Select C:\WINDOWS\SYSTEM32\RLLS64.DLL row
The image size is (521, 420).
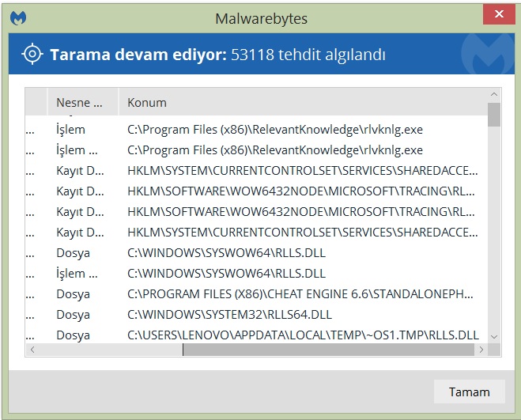pos(256,315)
